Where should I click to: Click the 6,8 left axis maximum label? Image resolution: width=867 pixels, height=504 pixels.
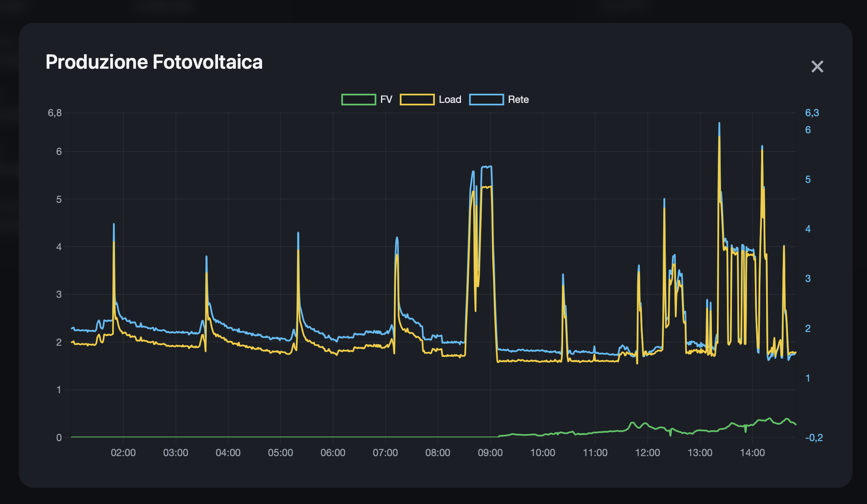click(x=55, y=113)
